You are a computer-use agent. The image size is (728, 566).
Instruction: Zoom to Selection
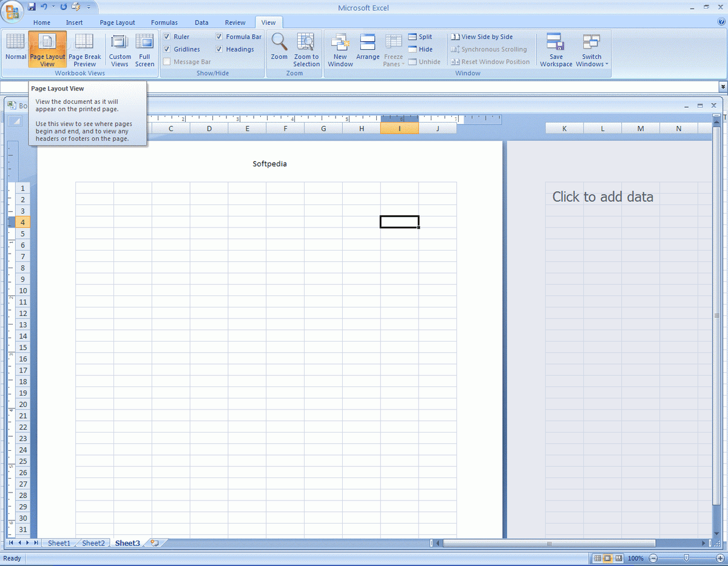tap(306, 49)
